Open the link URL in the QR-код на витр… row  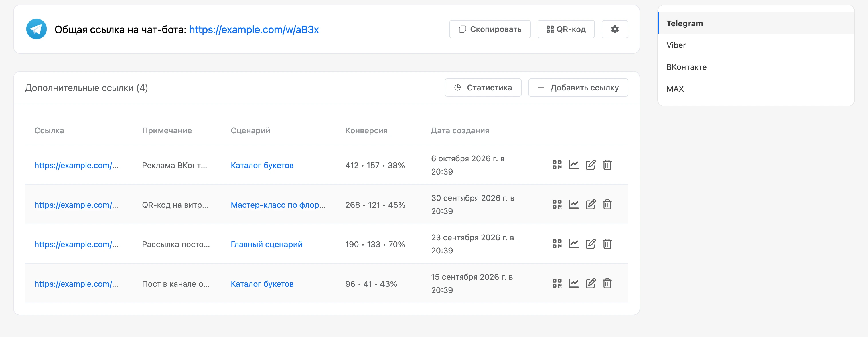tap(76, 205)
